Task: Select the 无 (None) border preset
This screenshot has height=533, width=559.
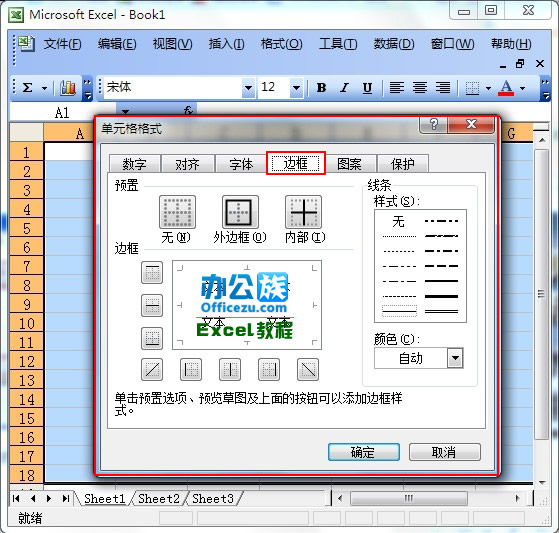Action: tap(177, 212)
